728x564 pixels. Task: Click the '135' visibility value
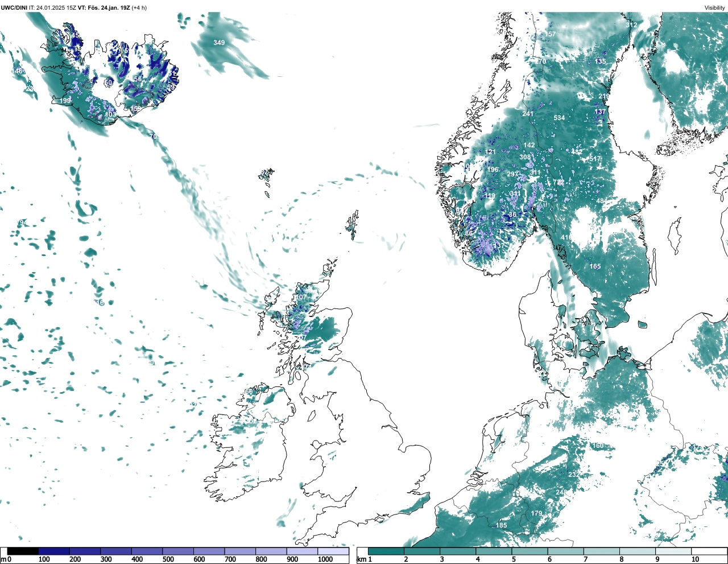tap(600, 61)
